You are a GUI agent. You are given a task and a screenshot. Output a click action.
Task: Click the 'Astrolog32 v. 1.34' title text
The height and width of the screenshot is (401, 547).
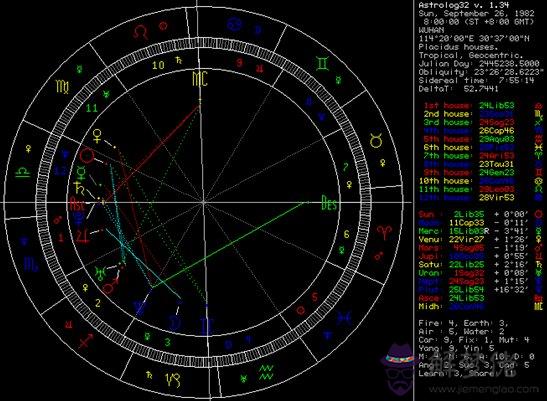[x=464, y=5]
